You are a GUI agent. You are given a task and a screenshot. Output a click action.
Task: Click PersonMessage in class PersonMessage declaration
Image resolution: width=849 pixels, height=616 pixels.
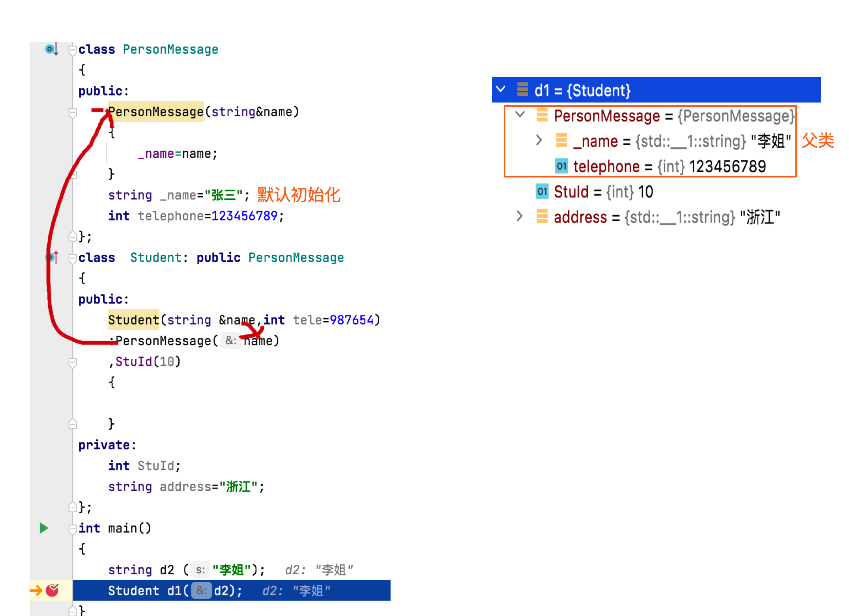tap(170, 49)
